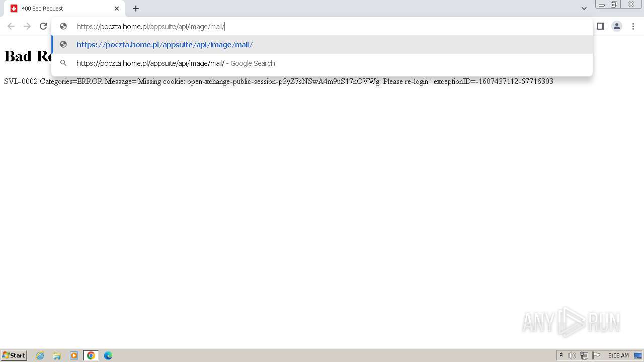Screen dimensions: 644x362
Task: Open a new browser tab
Action: coord(136,9)
